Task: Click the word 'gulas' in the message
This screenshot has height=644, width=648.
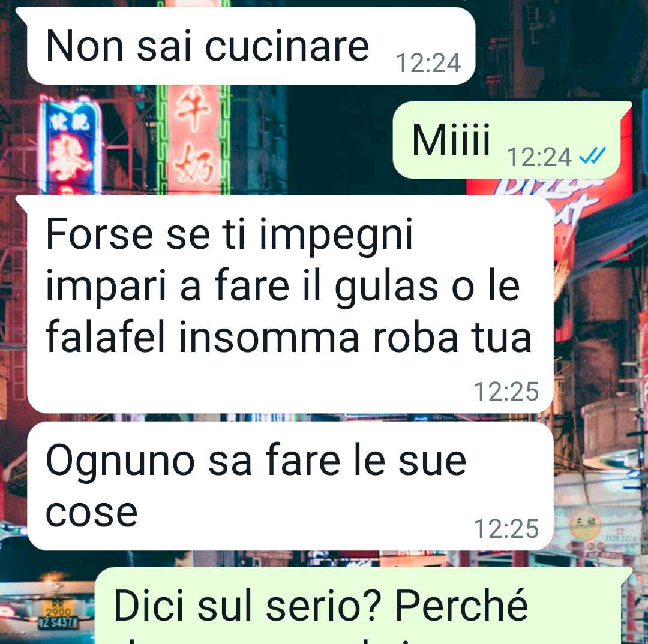Action: click(x=386, y=287)
